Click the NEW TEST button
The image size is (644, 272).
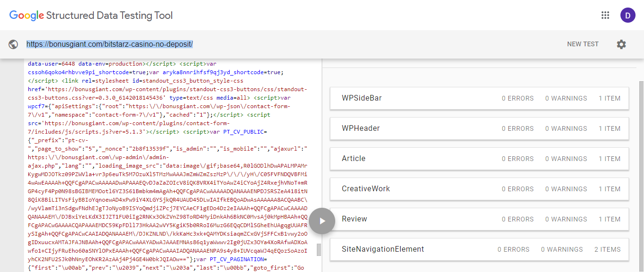[x=583, y=44]
